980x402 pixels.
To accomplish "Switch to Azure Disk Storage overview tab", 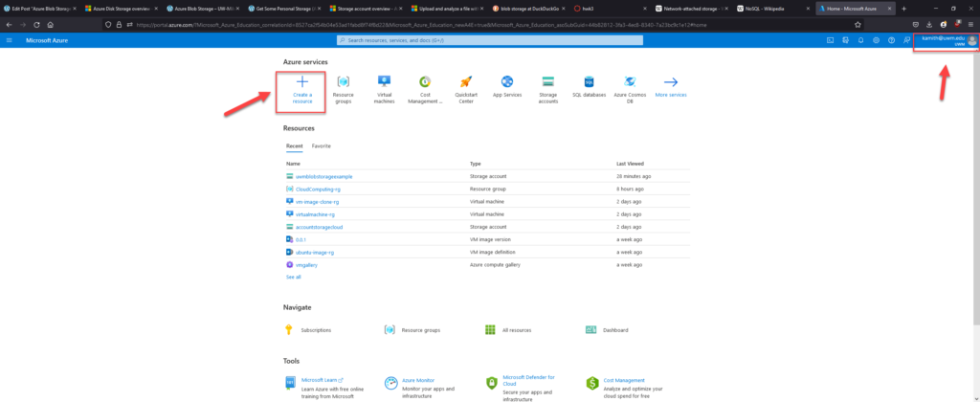I will pyautogui.click(x=122, y=9).
